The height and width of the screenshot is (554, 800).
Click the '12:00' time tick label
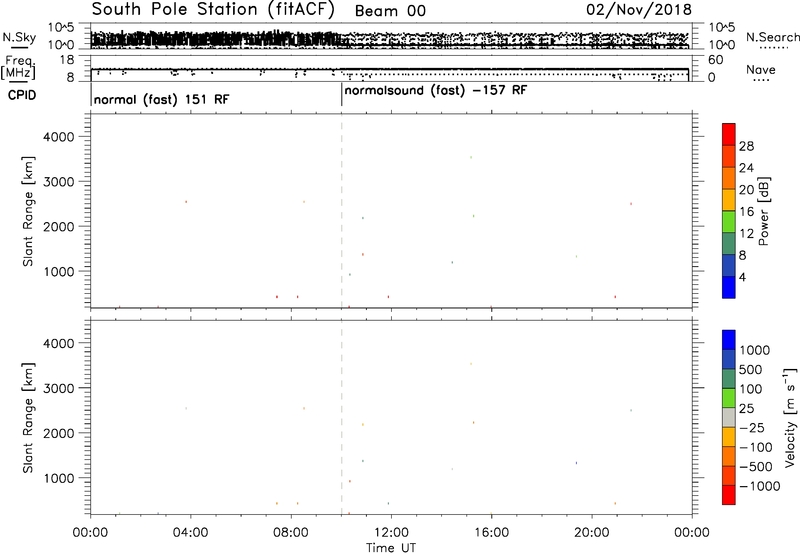click(391, 533)
